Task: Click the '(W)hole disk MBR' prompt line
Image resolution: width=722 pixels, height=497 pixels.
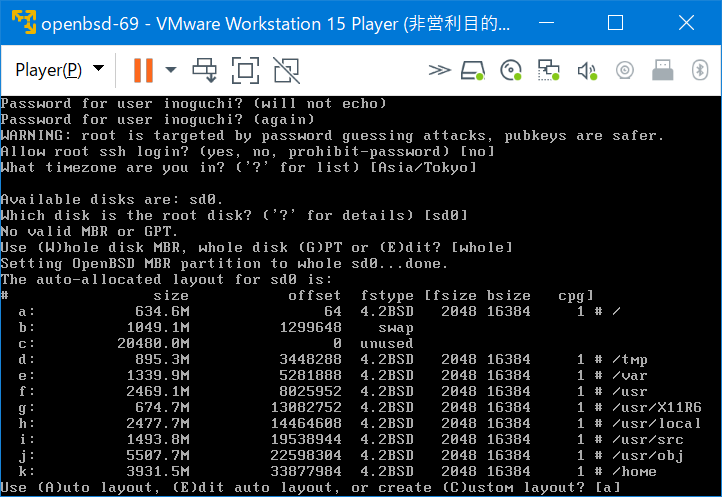Action: coord(256,247)
